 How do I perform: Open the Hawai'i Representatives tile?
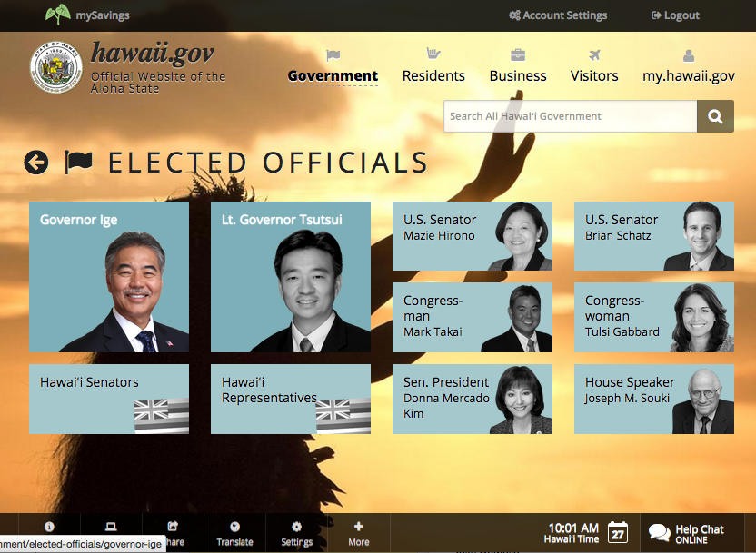tap(291, 399)
